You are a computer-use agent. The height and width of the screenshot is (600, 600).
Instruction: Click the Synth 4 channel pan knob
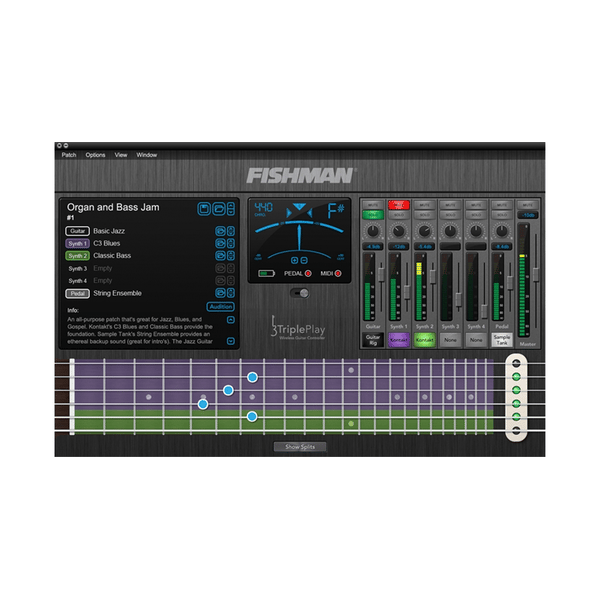click(476, 231)
